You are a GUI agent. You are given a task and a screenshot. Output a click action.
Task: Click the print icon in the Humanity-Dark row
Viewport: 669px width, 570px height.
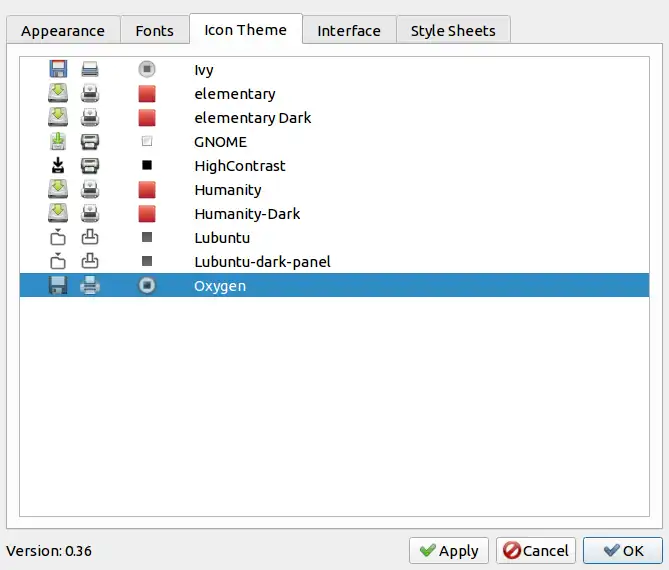point(90,213)
